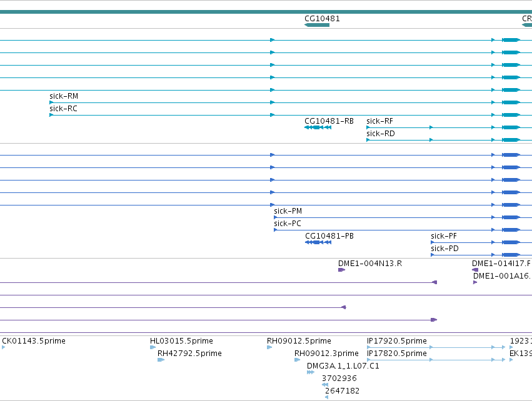Image resolution: width=532 pixels, height=401 pixels.
Task: Click the sick-RM transcript start arrow
Action: click(51, 102)
